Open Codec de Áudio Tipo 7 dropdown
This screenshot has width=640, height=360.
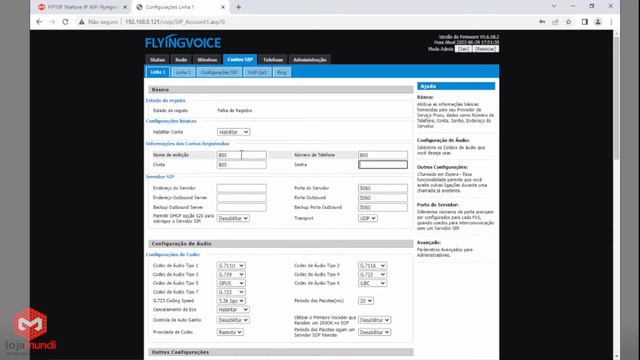tap(231, 292)
